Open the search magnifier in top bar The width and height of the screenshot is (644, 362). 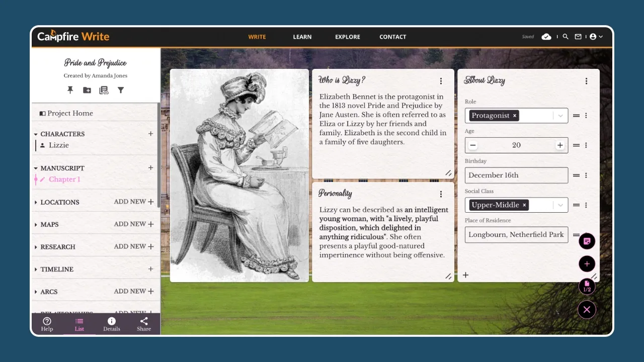(x=566, y=37)
